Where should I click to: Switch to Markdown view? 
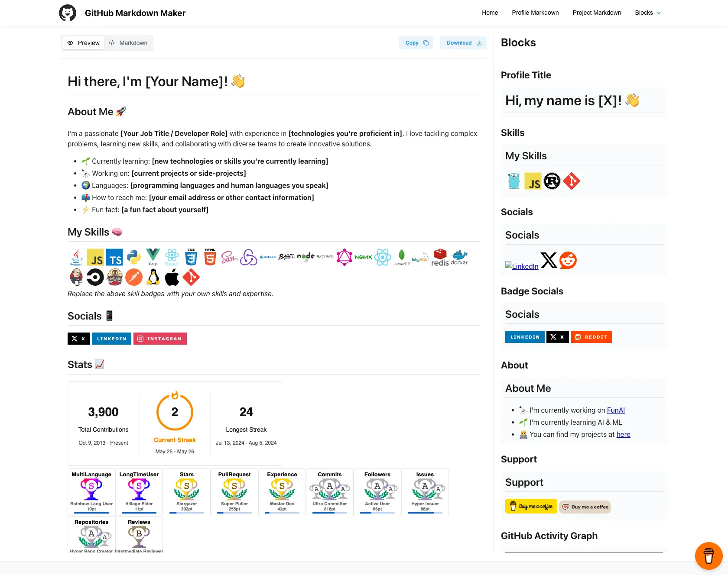pos(129,42)
